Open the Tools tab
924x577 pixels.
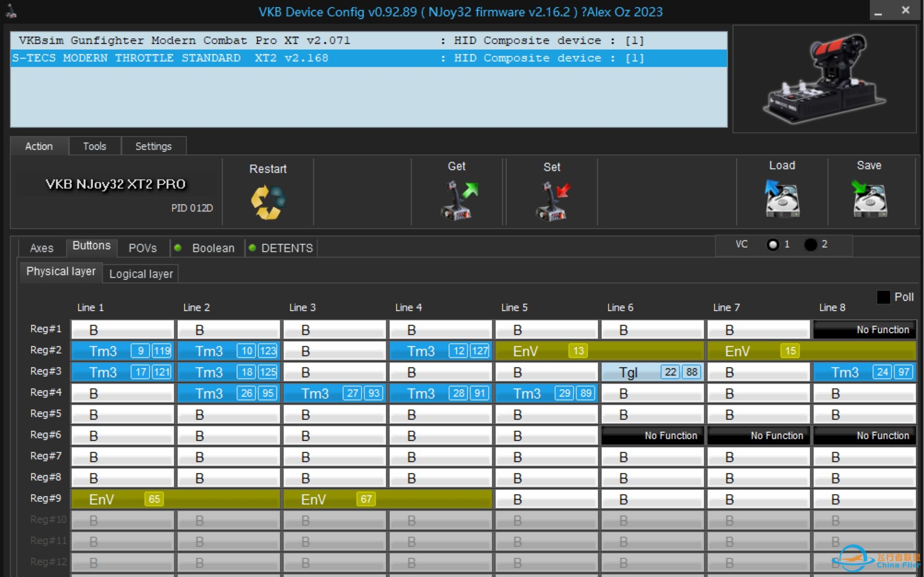pyautogui.click(x=95, y=146)
